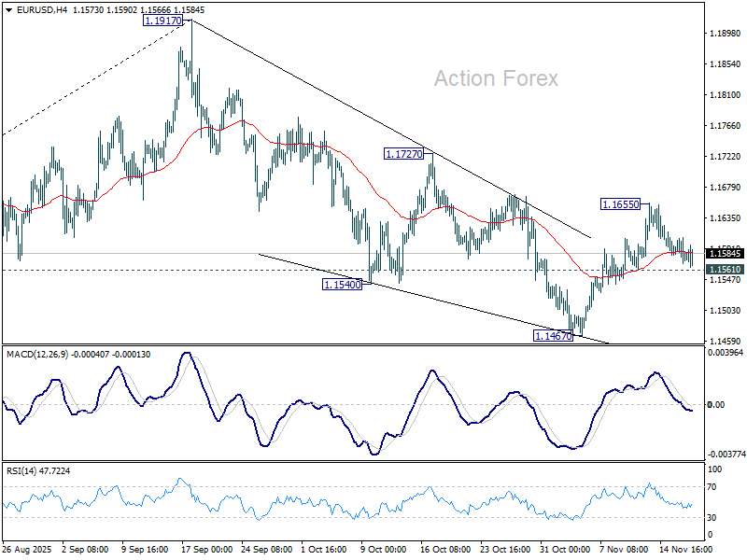Click the 1.16550 swing high label
Image resolution: width=747 pixels, height=560 pixels.
click(x=620, y=203)
